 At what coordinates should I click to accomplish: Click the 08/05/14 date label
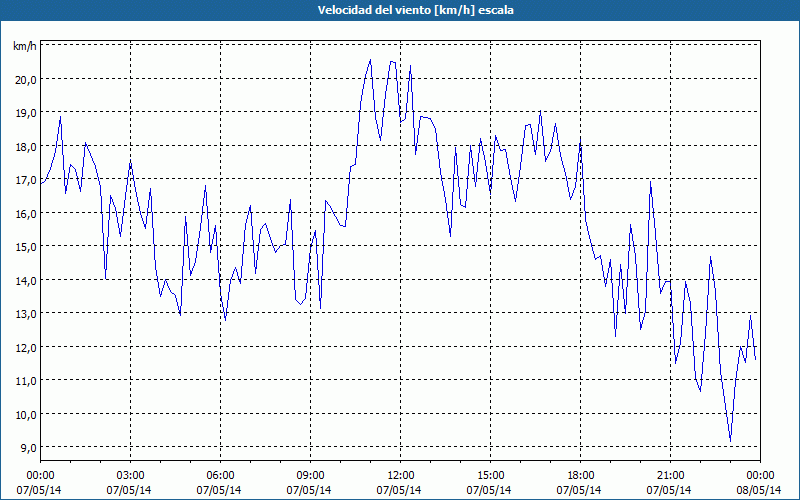pos(759,490)
